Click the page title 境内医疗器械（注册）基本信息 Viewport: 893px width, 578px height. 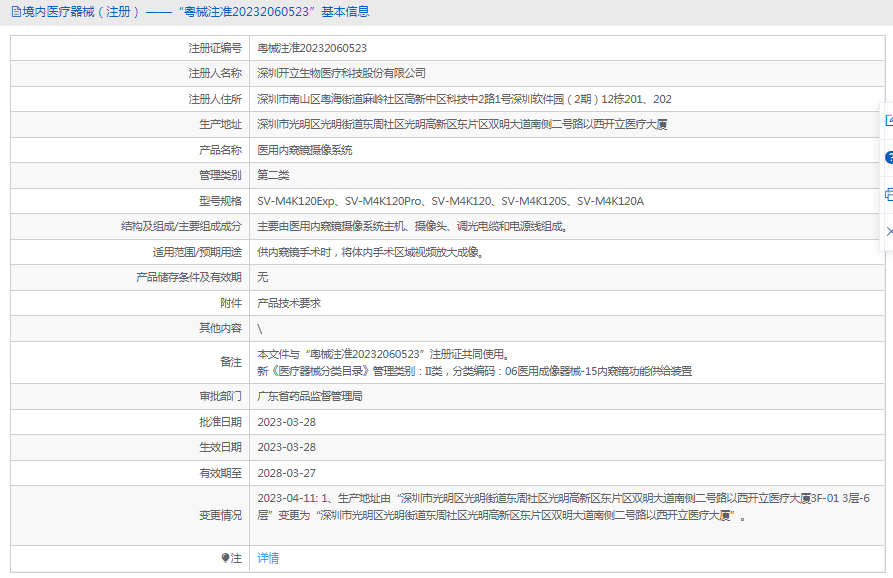[x=196, y=11]
